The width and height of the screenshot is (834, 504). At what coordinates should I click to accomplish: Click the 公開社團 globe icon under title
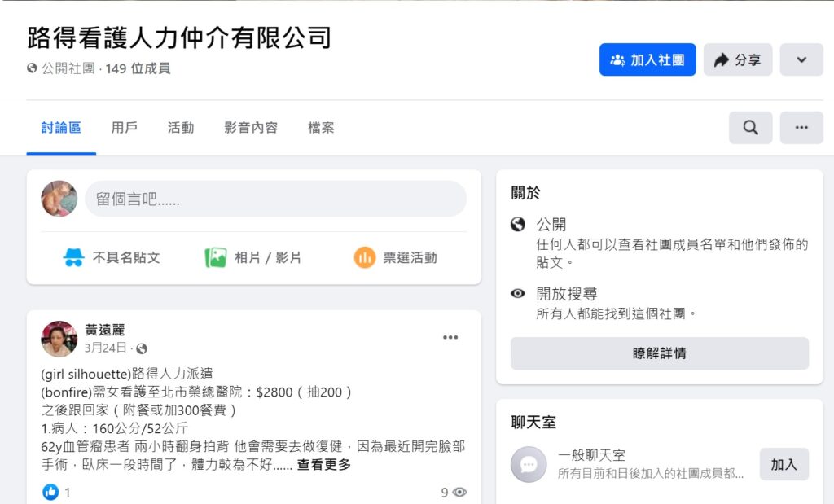(32, 68)
